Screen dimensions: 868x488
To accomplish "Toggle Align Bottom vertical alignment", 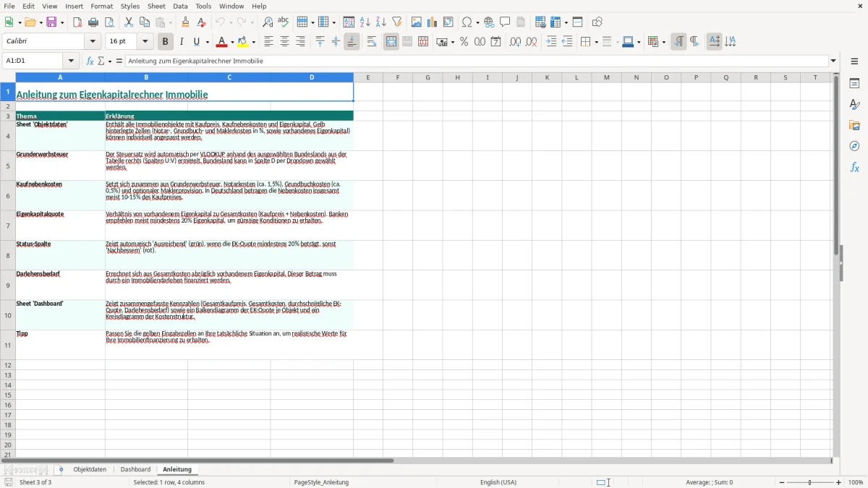I will pos(352,42).
